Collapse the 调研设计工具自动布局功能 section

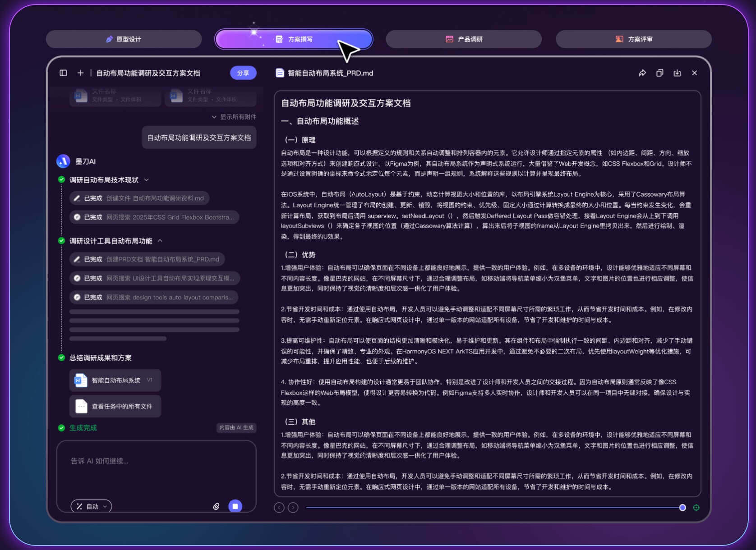pos(160,241)
